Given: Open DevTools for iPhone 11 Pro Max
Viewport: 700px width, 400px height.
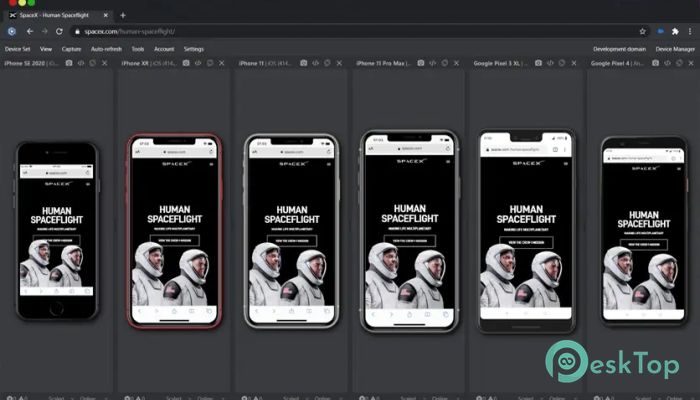Looking at the screenshot, I should coord(433,63).
